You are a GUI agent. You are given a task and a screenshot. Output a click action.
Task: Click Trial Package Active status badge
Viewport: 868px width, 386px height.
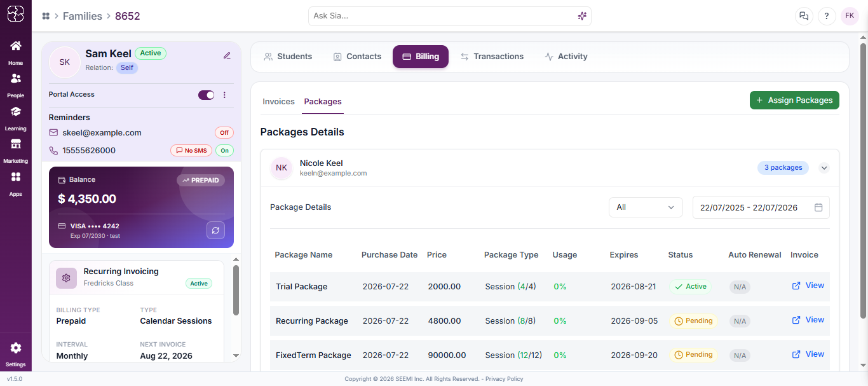[x=690, y=287]
